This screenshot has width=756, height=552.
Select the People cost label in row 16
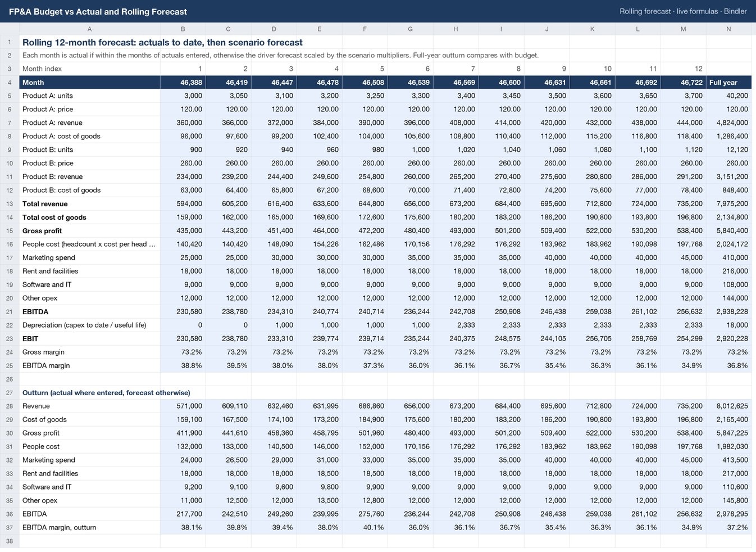(x=90, y=244)
